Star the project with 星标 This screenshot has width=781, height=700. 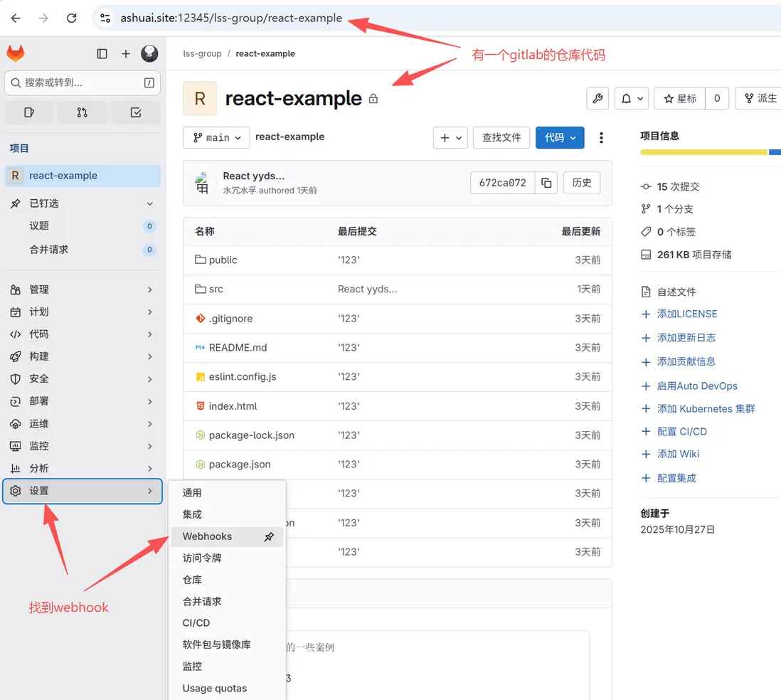(680, 99)
